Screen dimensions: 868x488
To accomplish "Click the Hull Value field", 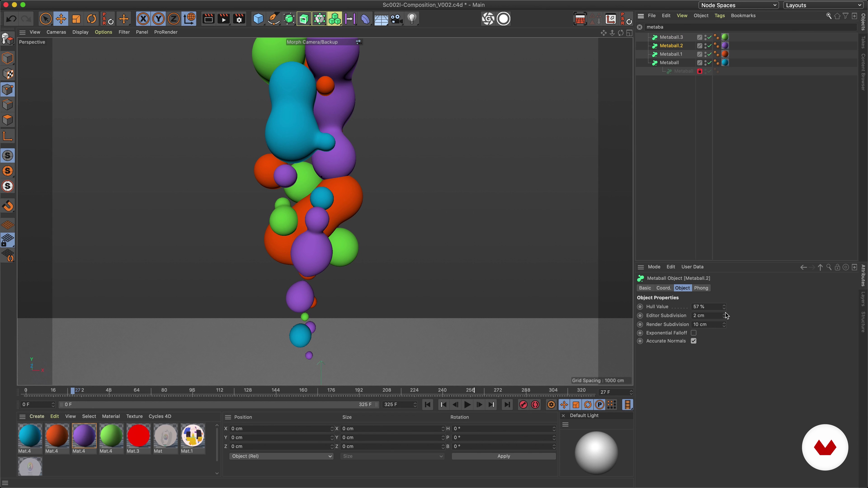I will pos(707,307).
